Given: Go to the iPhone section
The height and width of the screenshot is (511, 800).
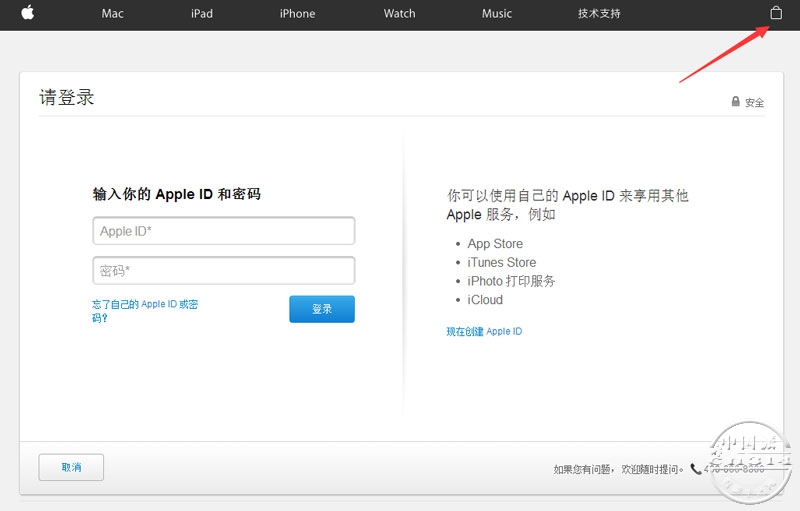Looking at the screenshot, I should 297,14.
